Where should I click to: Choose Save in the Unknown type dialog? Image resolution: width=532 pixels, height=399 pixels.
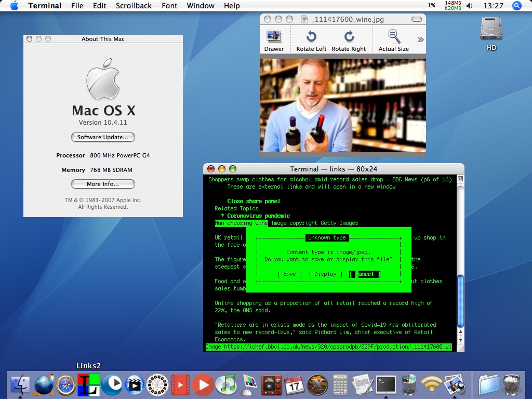pos(289,274)
